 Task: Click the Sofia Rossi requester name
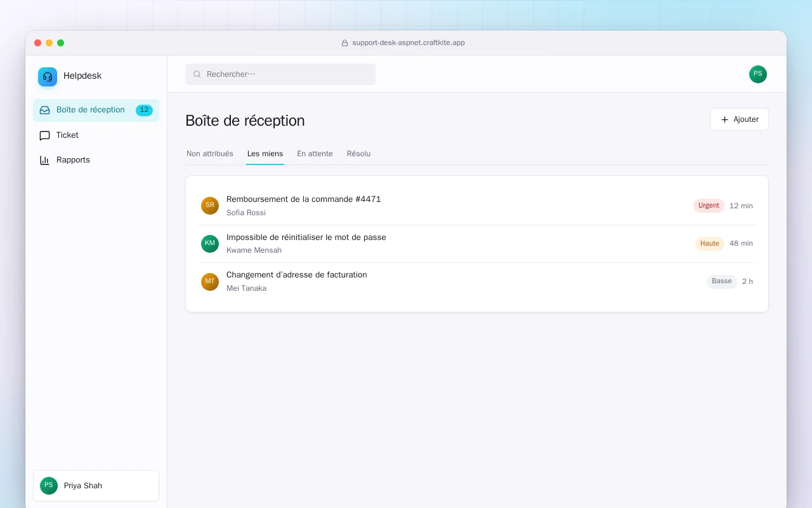pyautogui.click(x=246, y=213)
